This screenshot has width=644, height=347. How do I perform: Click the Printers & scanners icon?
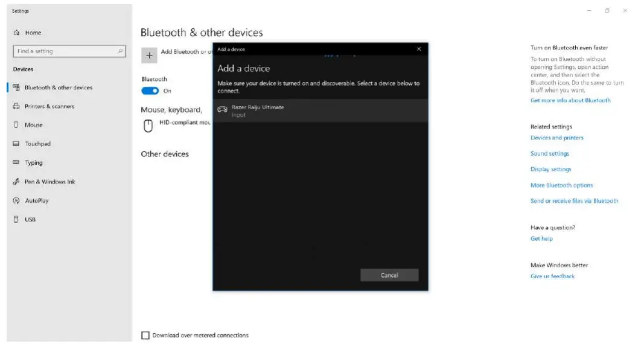point(16,106)
